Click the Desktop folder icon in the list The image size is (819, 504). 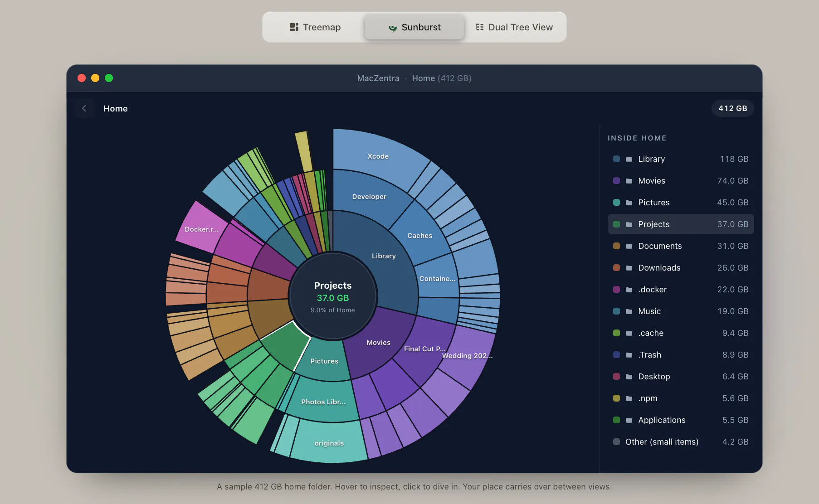click(629, 377)
